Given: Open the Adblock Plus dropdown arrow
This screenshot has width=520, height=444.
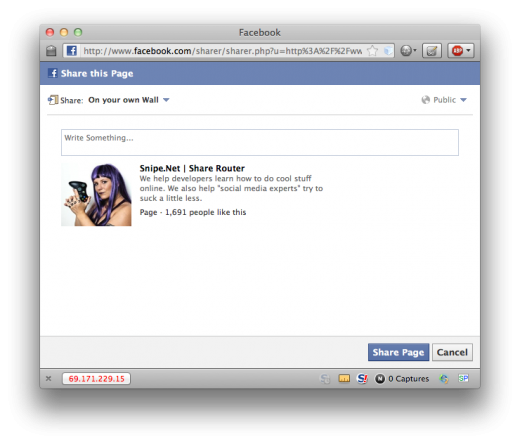Looking at the screenshot, I should click(x=468, y=51).
